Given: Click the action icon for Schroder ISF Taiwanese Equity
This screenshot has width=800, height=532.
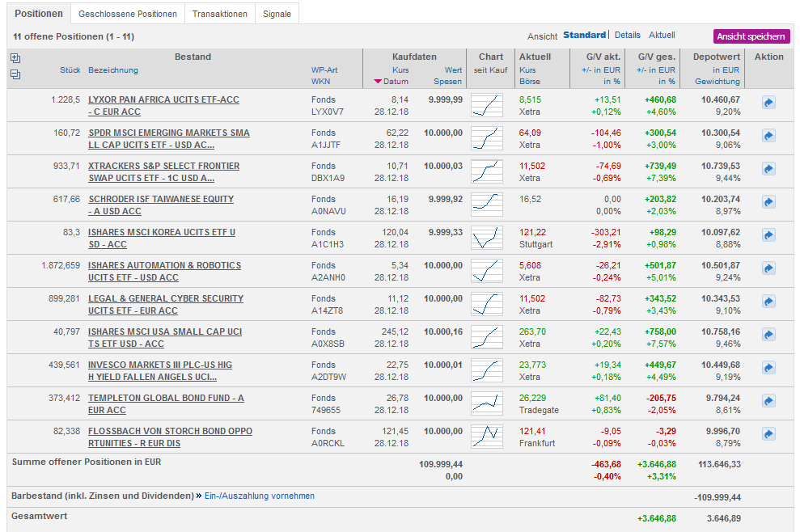Looking at the screenshot, I should point(768,203).
